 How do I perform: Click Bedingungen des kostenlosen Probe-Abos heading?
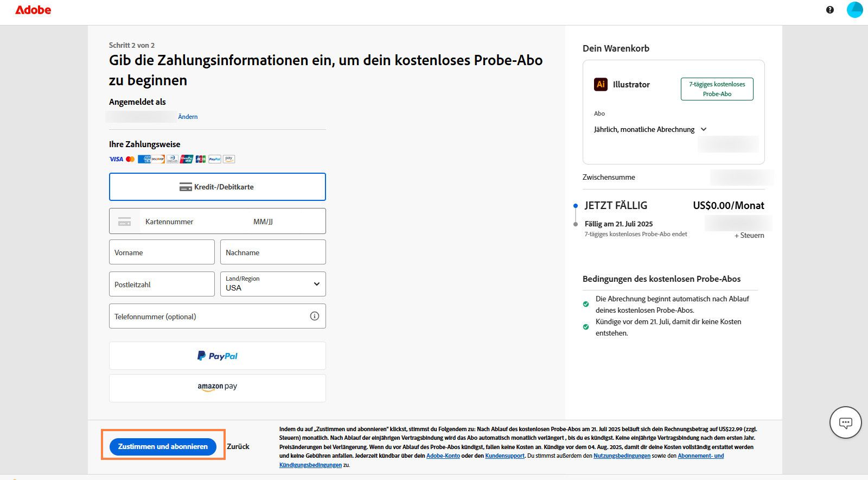[x=661, y=279]
